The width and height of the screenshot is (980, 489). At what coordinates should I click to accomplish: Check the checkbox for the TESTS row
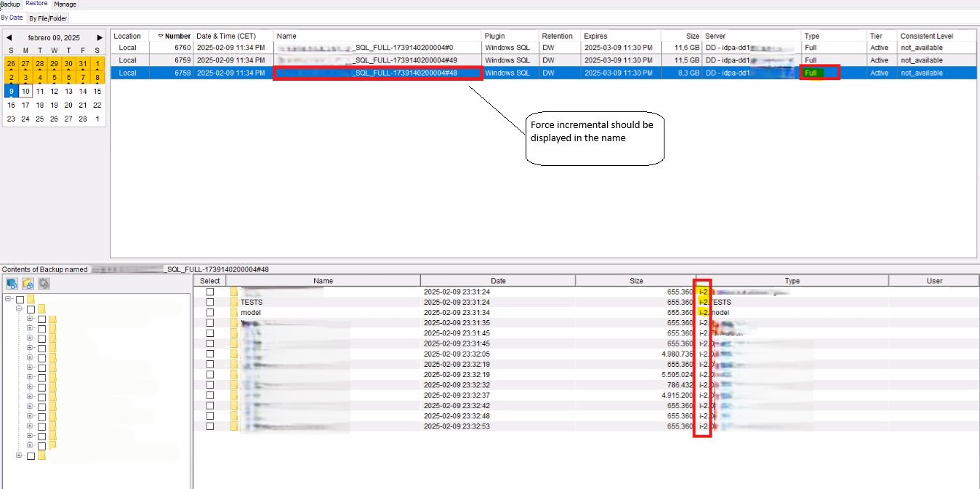point(210,301)
